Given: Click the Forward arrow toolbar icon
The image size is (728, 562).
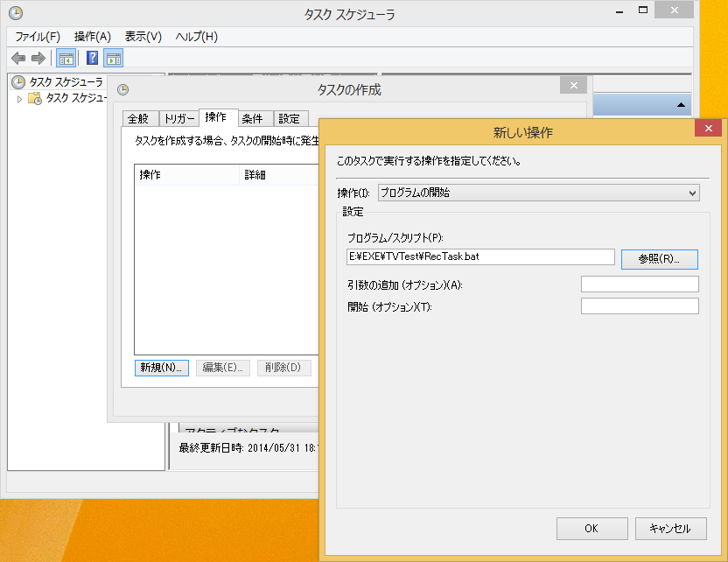Looking at the screenshot, I should coord(38,59).
